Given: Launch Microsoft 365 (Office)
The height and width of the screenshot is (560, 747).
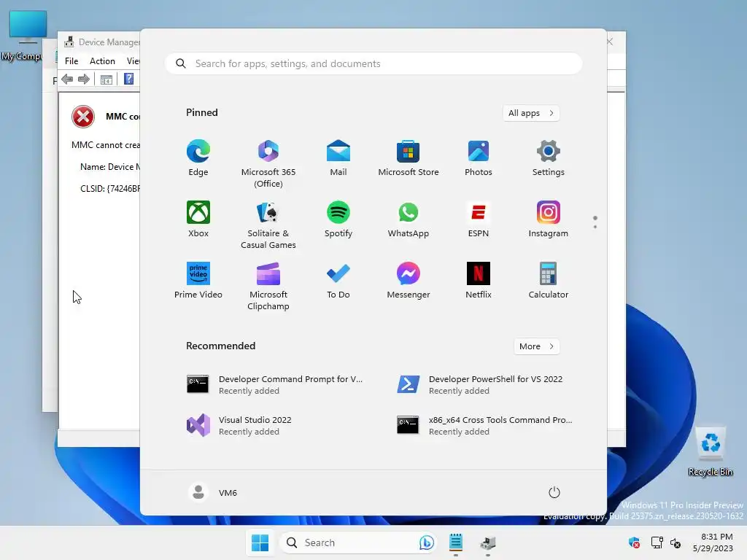Looking at the screenshot, I should click(x=268, y=163).
